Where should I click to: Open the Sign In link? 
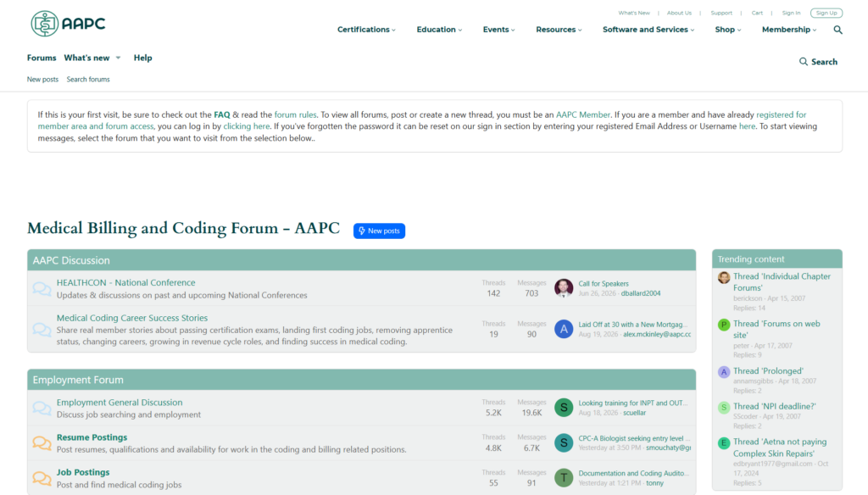(791, 13)
